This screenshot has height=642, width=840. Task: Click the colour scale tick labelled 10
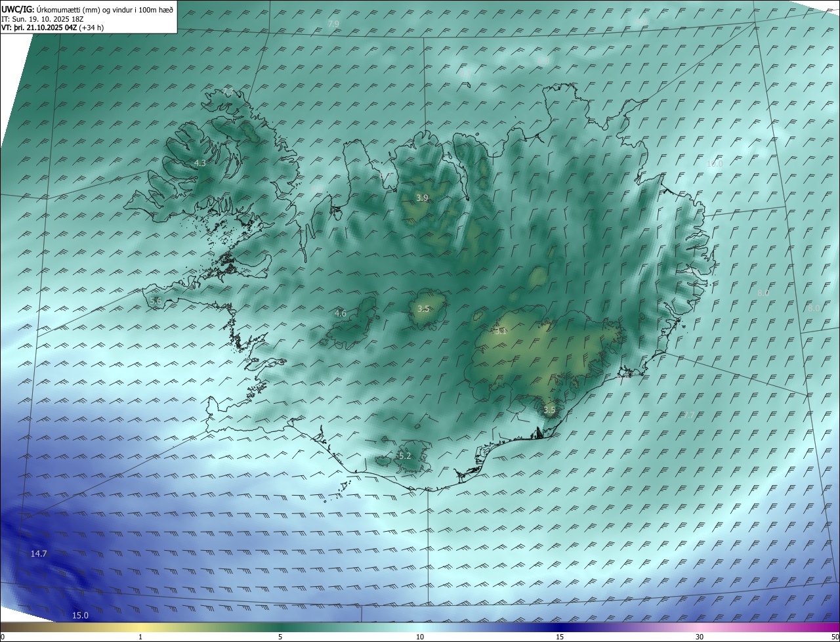(420, 637)
